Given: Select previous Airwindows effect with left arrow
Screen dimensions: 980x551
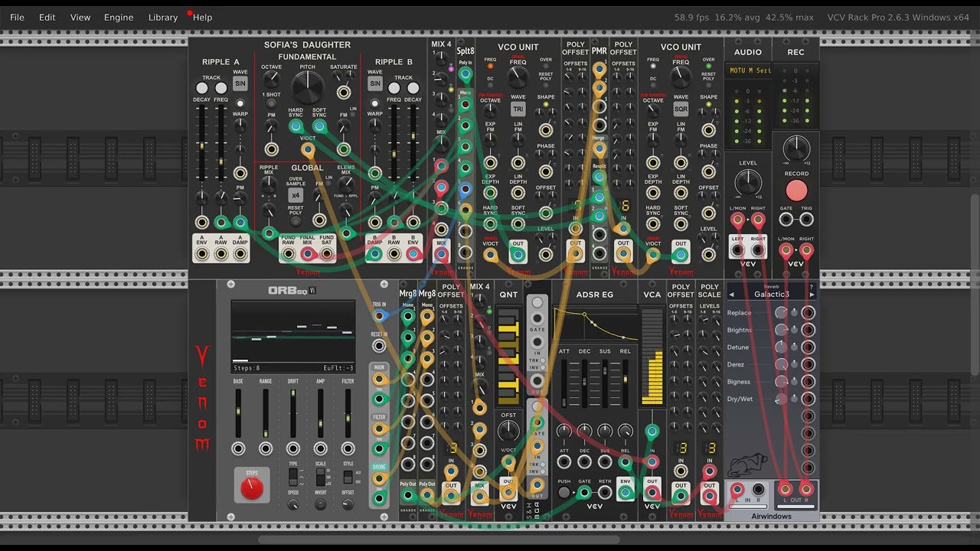Looking at the screenshot, I should point(731,295).
